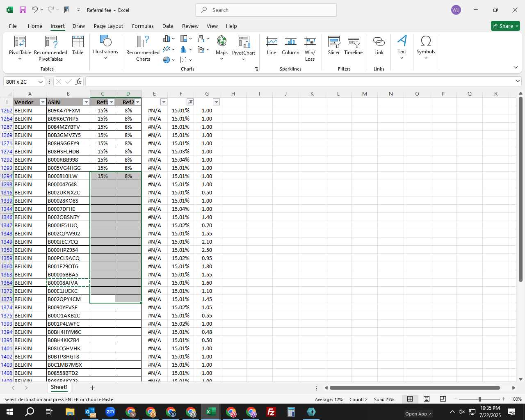This screenshot has height=420, width=525.
Task: Click the Share button
Action: point(505,26)
